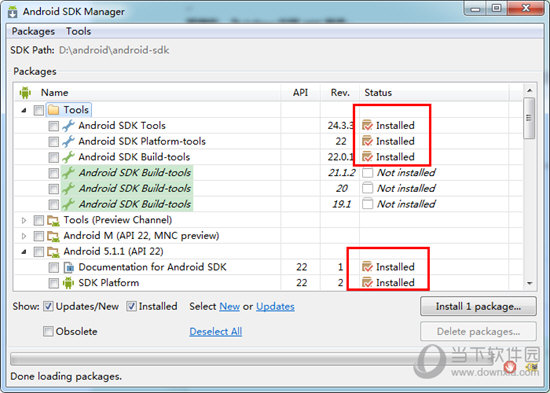550x393 pixels.
Task: Click the SDK Platform android robot icon
Action: tap(68, 283)
